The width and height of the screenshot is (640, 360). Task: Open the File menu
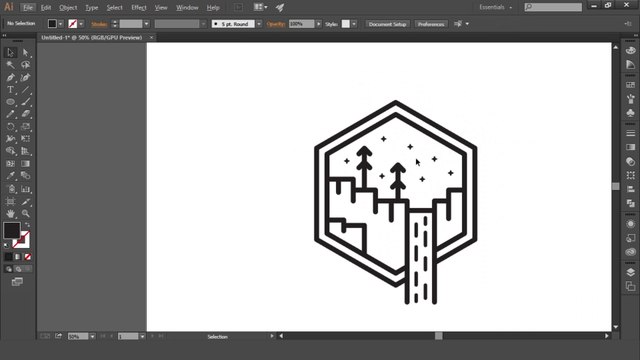pos(28,7)
